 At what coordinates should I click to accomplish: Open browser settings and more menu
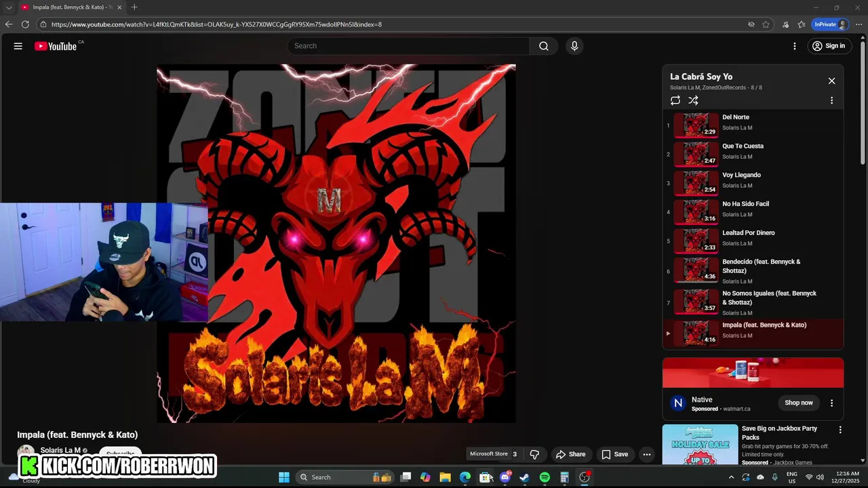(859, 24)
